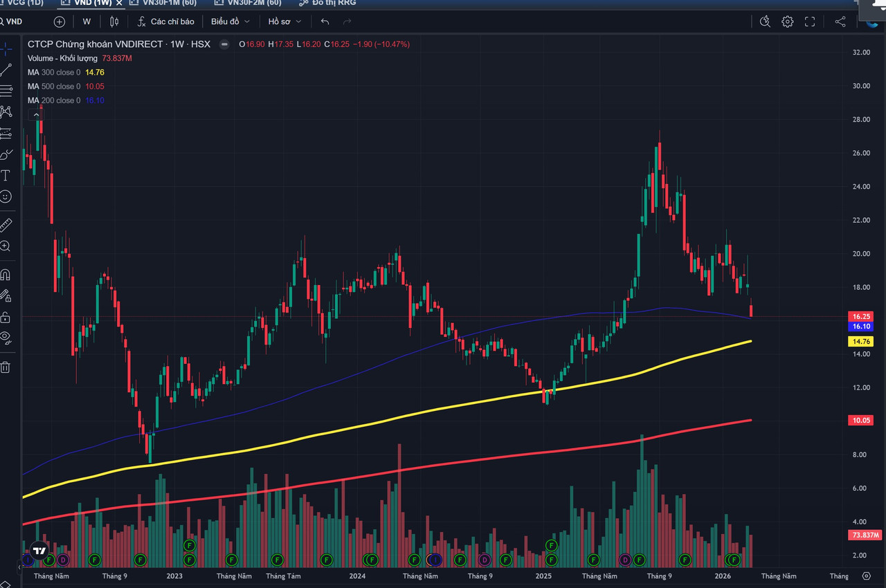Open the forecast and measurement tools

click(6, 133)
